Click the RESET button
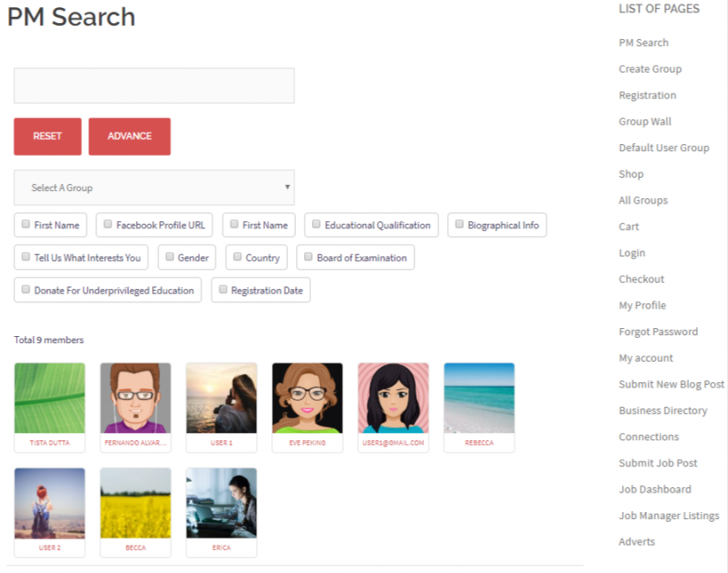Image resolution: width=728 pixels, height=573 pixels. point(47,136)
